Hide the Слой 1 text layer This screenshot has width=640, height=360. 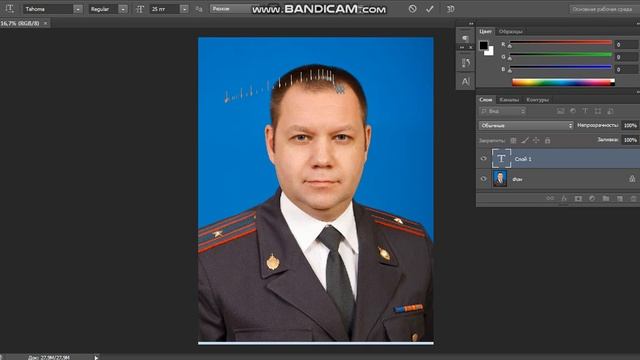tap(484, 159)
